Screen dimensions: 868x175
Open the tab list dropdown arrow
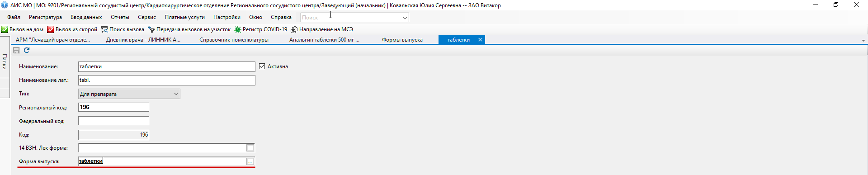click(863, 41)
